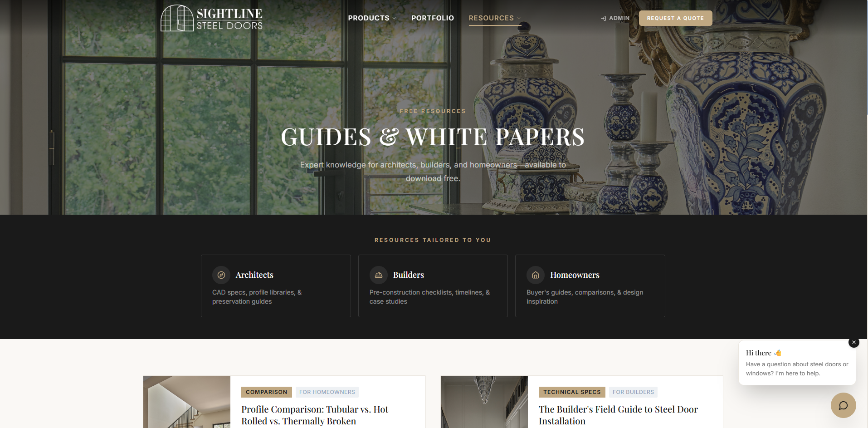Click the Sightline Steel Doors logo

click(x=212, y=18)
